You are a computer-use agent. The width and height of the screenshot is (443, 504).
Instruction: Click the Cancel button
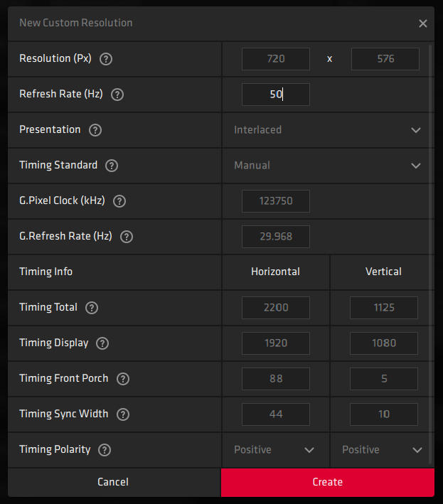tap(113, 482)
